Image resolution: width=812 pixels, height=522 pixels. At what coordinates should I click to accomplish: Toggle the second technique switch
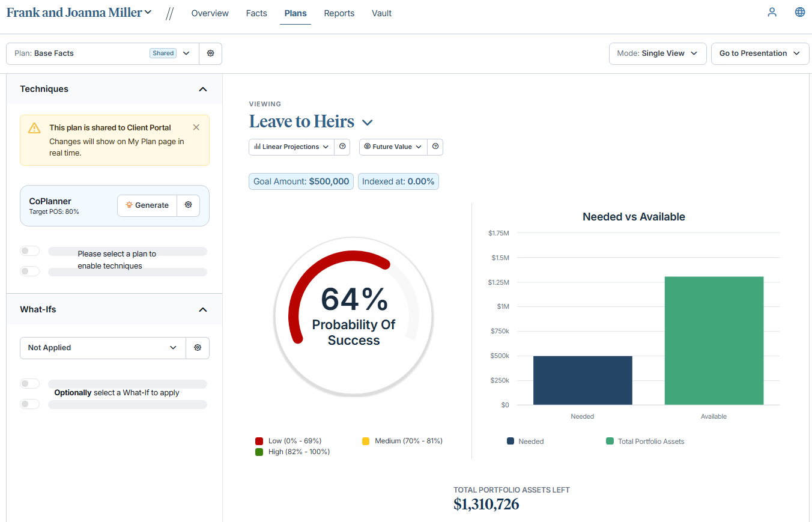(29, 271)
